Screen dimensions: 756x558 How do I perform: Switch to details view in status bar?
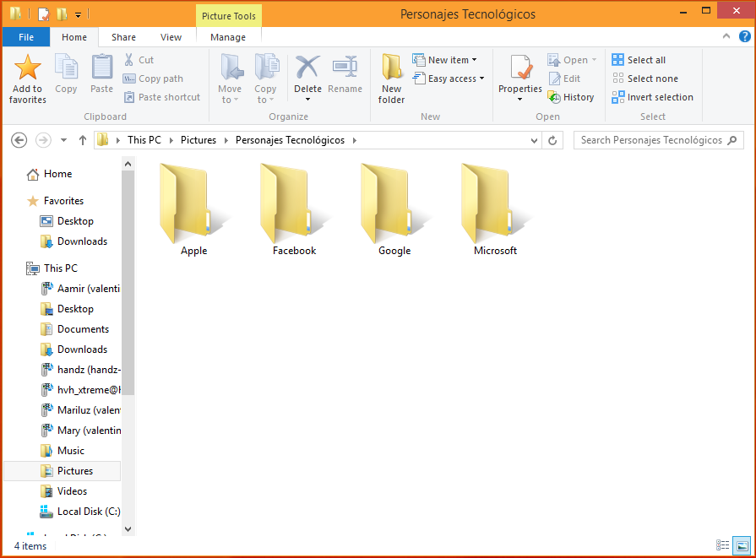[x=722, y=545]
